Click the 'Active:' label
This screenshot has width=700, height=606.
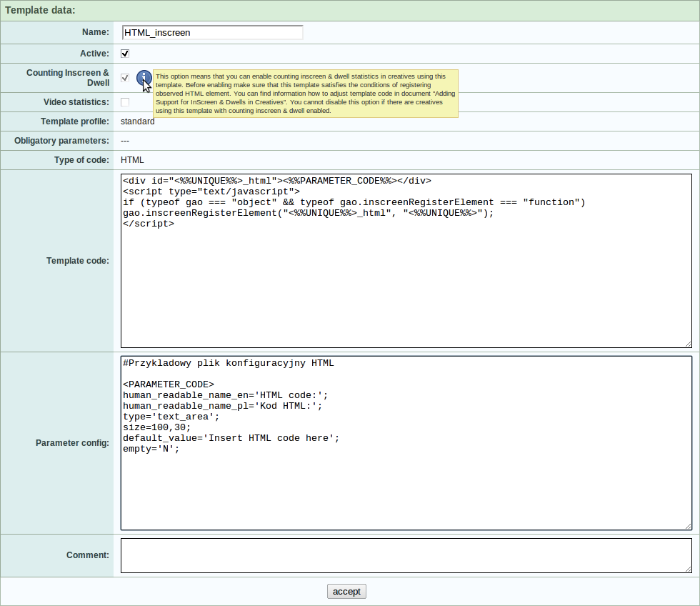[x=94, y=54]
